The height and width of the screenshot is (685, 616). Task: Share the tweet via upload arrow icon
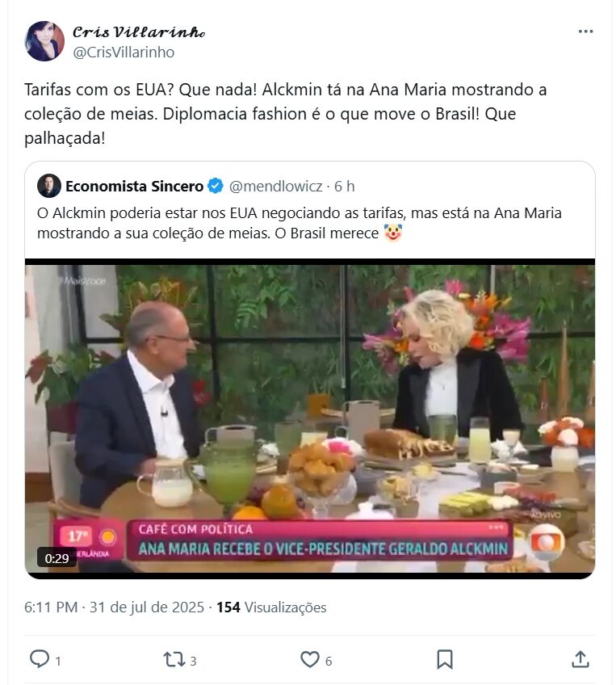(x=580, y=659)
